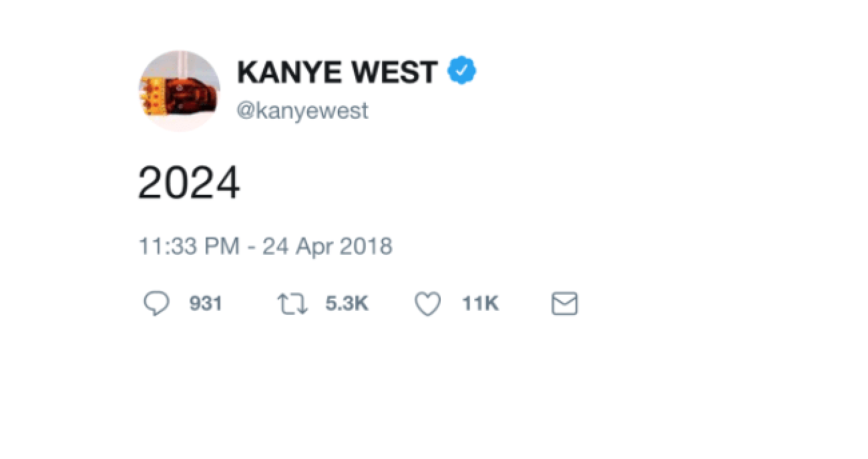
Task: Click the year 2018 in the timestamp
Action: click(x=366, y=247)
